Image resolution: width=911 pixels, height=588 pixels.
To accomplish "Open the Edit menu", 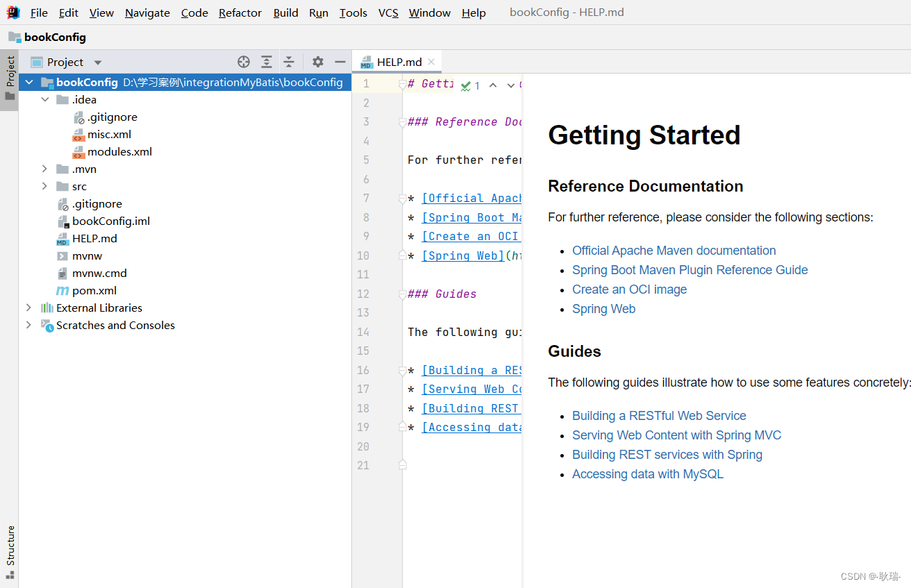I will pos(69,13).
